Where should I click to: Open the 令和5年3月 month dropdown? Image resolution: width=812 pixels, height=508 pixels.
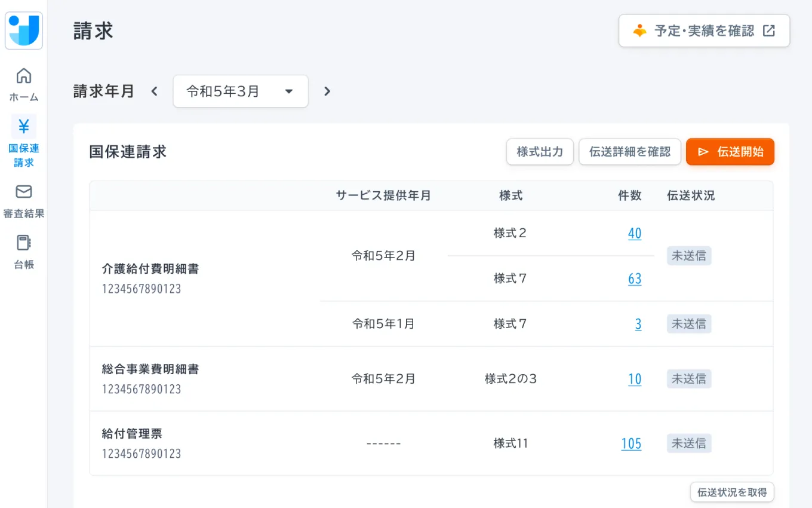241,91
